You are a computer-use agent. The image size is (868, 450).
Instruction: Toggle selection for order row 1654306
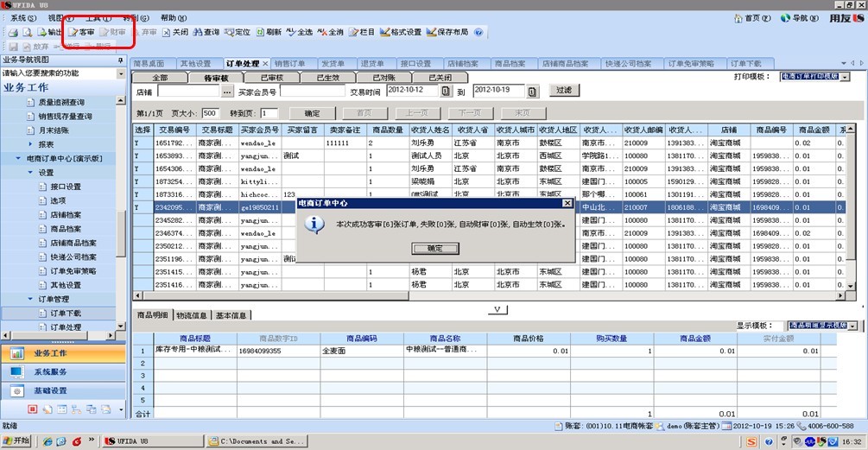[143, 168]
